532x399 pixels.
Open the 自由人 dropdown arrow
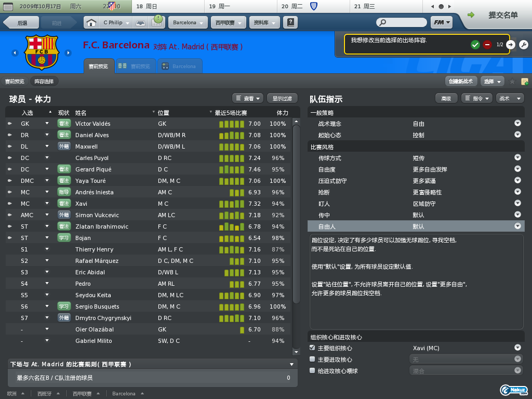click(517, 226)
